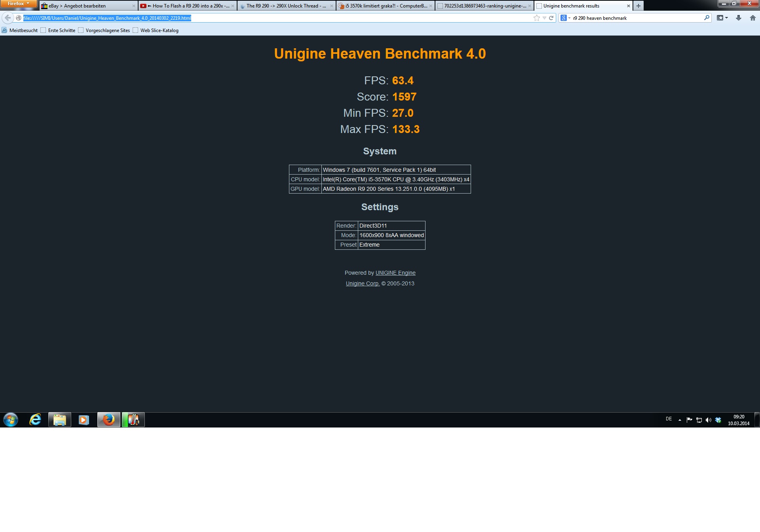The image size is (760, 532).
Task: Open the downloads arrow icon
Action: (x=739, y=18)
